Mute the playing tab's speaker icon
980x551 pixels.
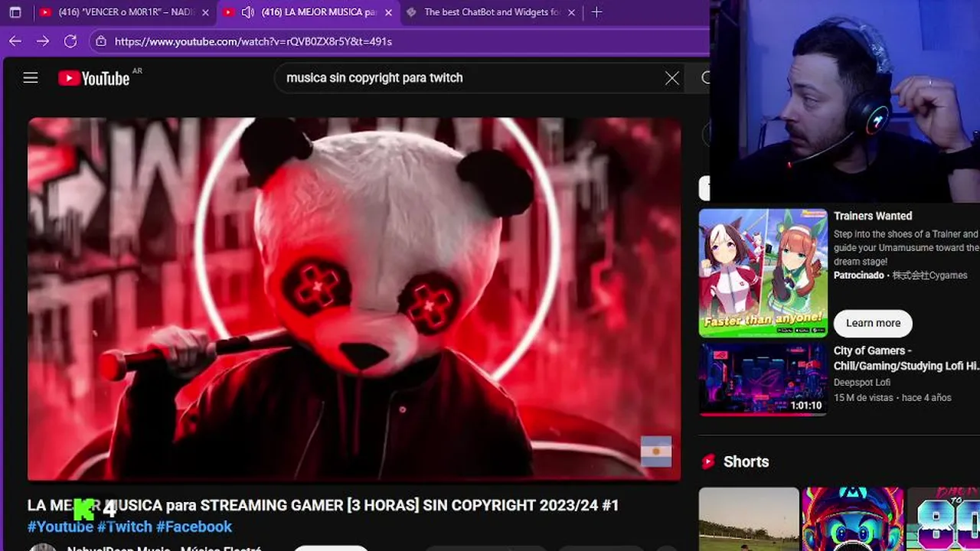click(247, 12)
